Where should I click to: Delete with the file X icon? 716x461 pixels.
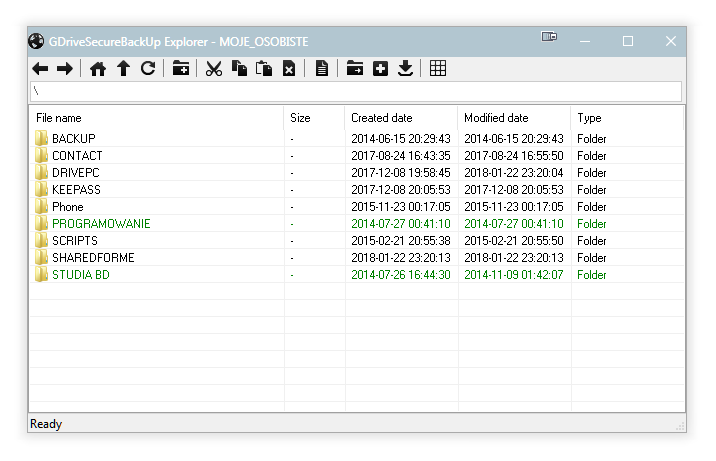coord(289,68)
